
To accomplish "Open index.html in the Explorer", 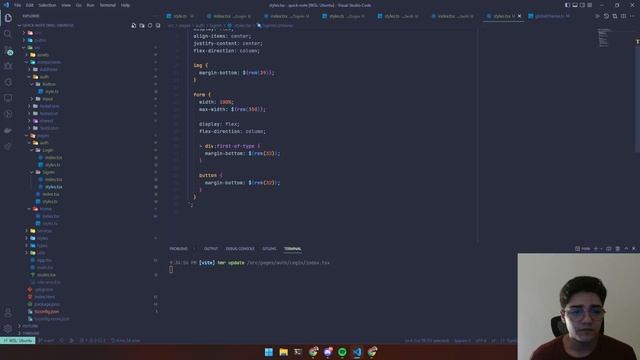I will (x=44, y=297).
